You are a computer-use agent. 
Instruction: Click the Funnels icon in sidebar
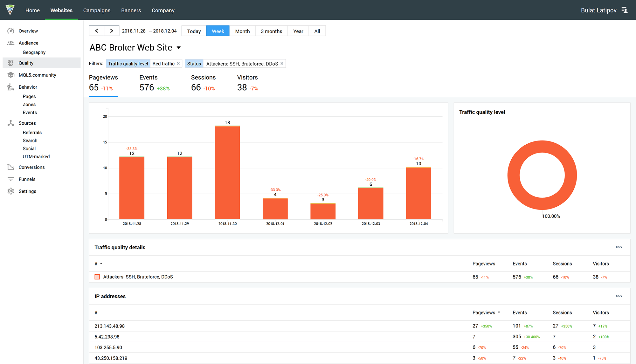(x=10, y=179)
